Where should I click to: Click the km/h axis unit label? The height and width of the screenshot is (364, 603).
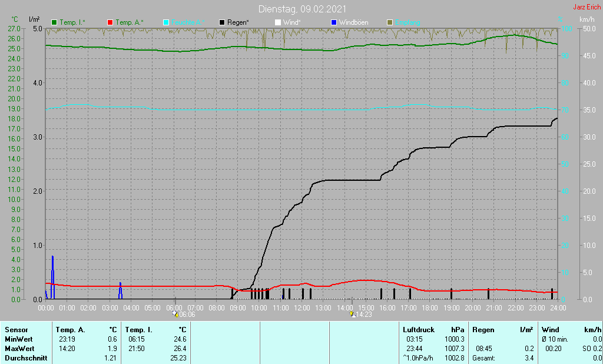click(x=587, y=20)
